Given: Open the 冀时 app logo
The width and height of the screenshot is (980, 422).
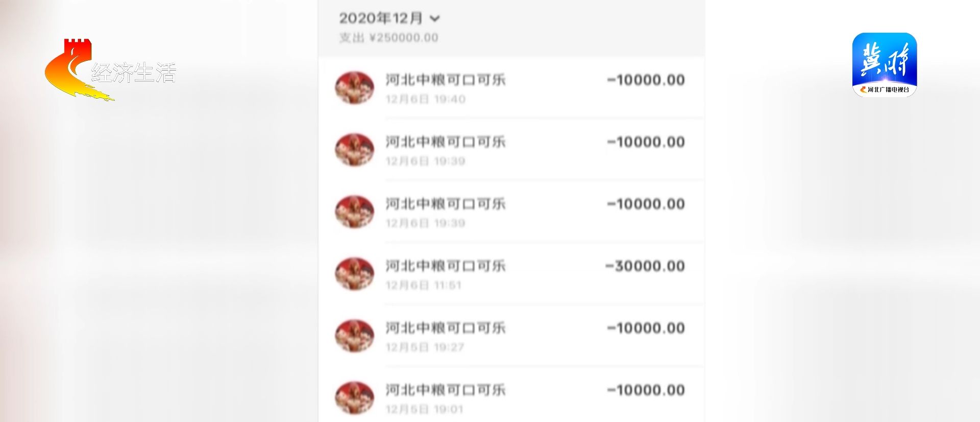Looking at the screenshot, I should coord(884,59).
